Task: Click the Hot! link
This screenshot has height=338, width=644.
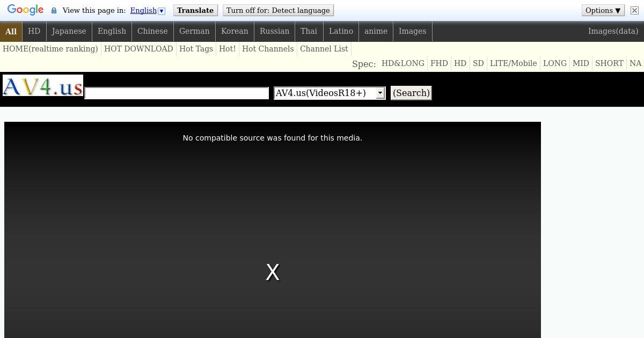Action: [227, 49]
